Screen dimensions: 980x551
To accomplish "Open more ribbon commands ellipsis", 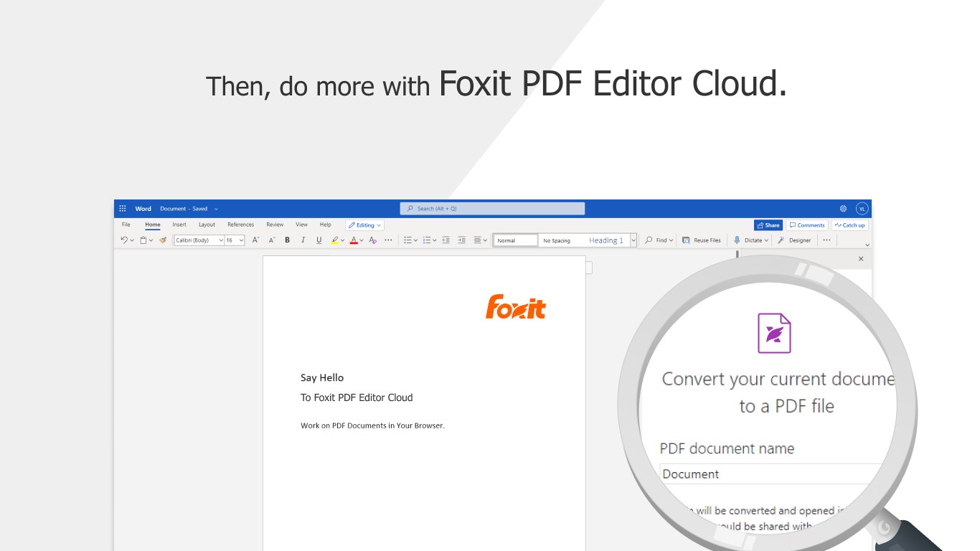I will pos(826,240).
